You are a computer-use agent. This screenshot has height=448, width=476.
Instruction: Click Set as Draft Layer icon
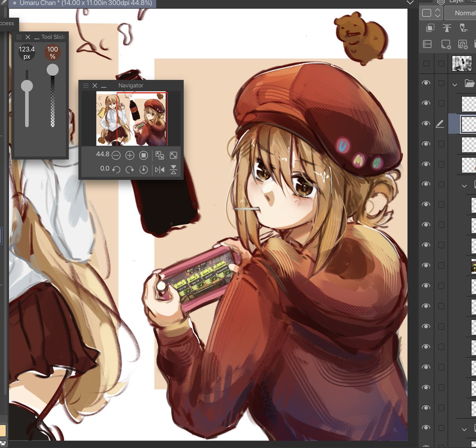(463, 28)
